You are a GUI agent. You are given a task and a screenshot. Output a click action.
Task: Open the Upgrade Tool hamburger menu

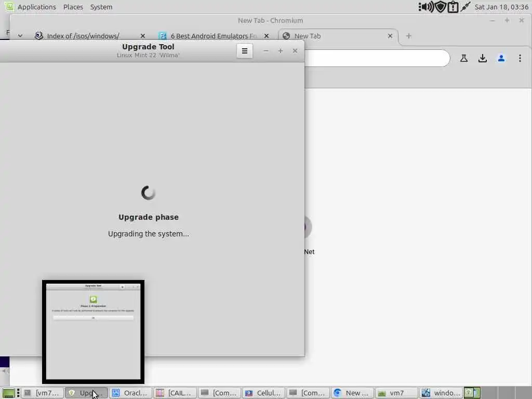click(x=244, y=51)
